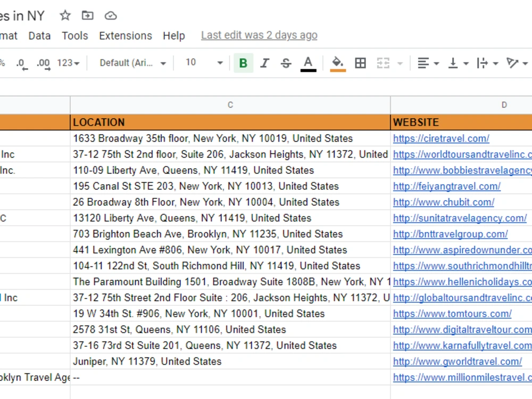532x399 pixels.
Task: Open more number formats 123 dropdown
Action: click(x=68, y=63)
